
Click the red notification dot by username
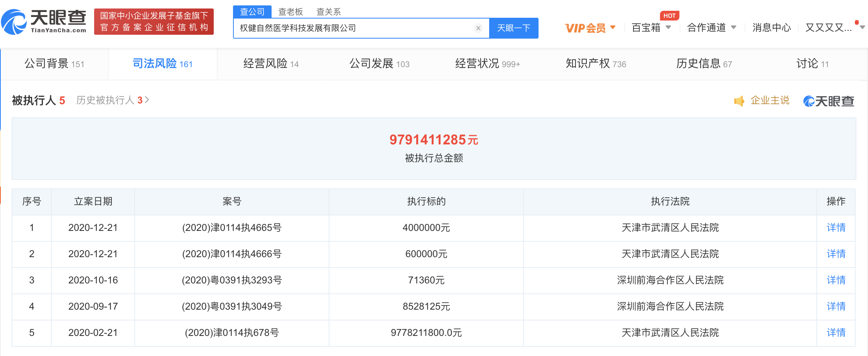(x=856, y=22)
